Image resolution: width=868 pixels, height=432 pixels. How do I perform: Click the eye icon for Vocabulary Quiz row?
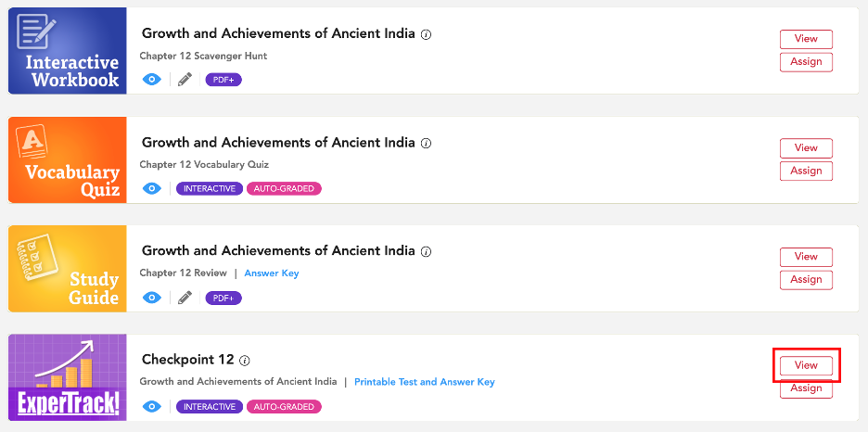pos(152,188)
